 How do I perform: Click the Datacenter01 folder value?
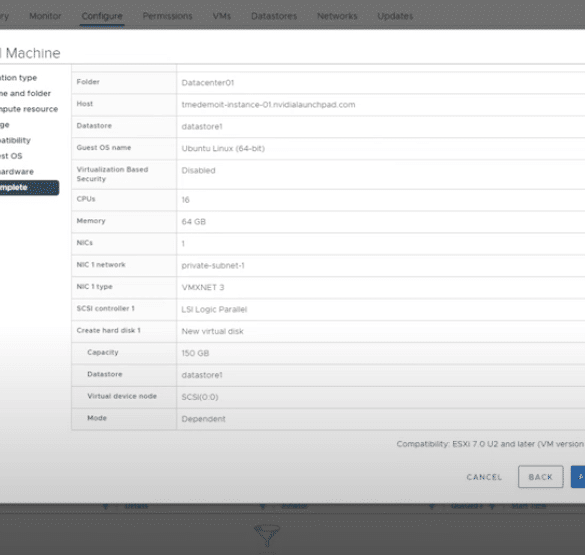(x=208, y=83)
